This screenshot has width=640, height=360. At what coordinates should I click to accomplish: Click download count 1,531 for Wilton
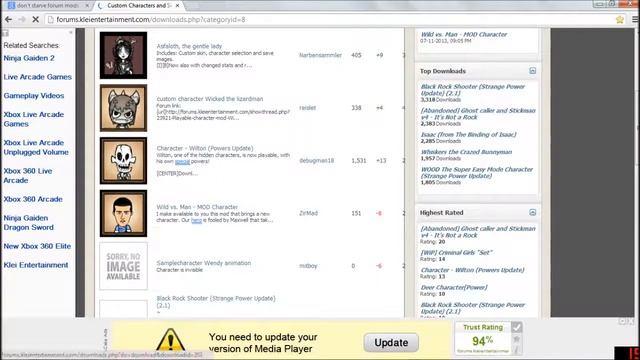click(358, 160)
